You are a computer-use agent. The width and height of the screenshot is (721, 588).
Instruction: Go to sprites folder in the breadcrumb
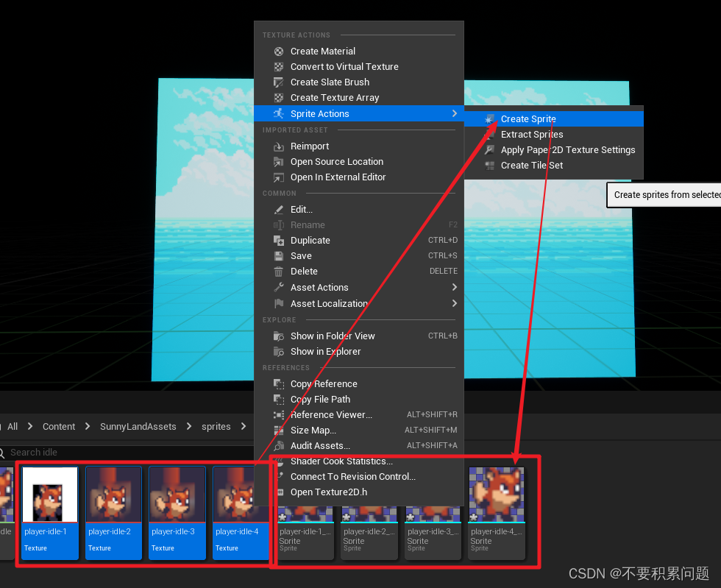coord(216,427)
